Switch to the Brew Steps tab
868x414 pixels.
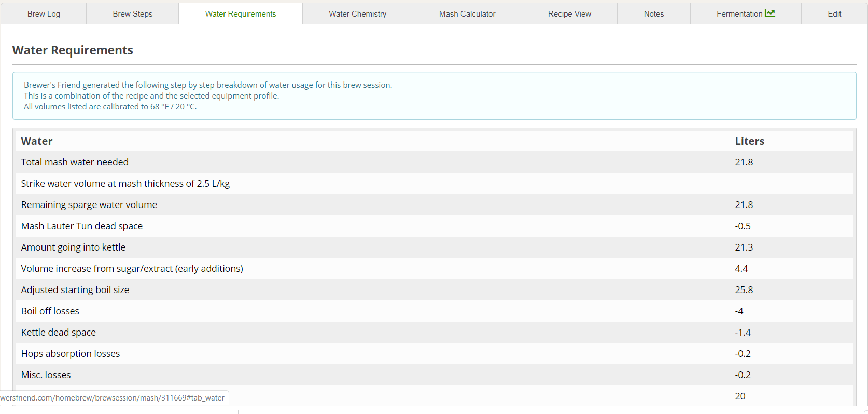coord(133,14)
